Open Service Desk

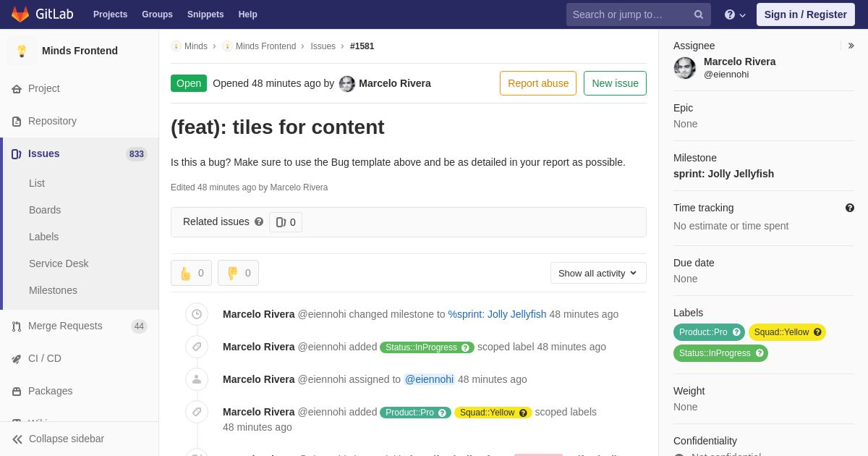59,263
